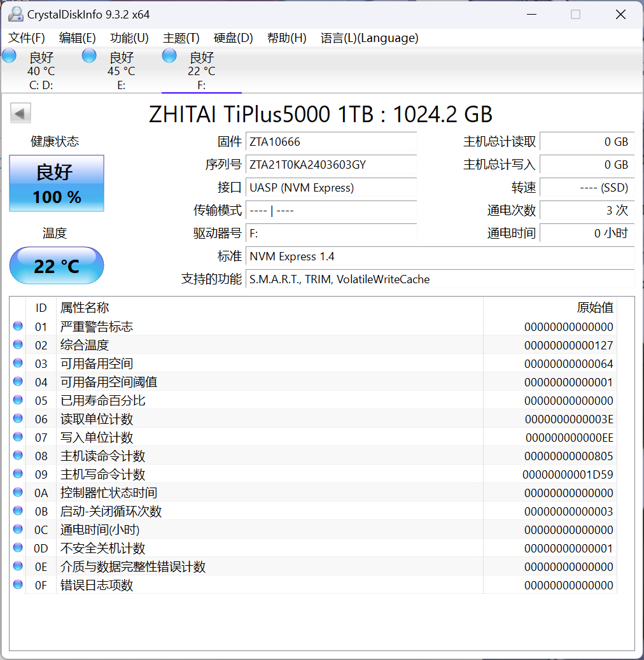Click the back arrow to view previous drive
Image resolution: width=644 pixels, height=660 pixels.
click(x=20, y=113)
